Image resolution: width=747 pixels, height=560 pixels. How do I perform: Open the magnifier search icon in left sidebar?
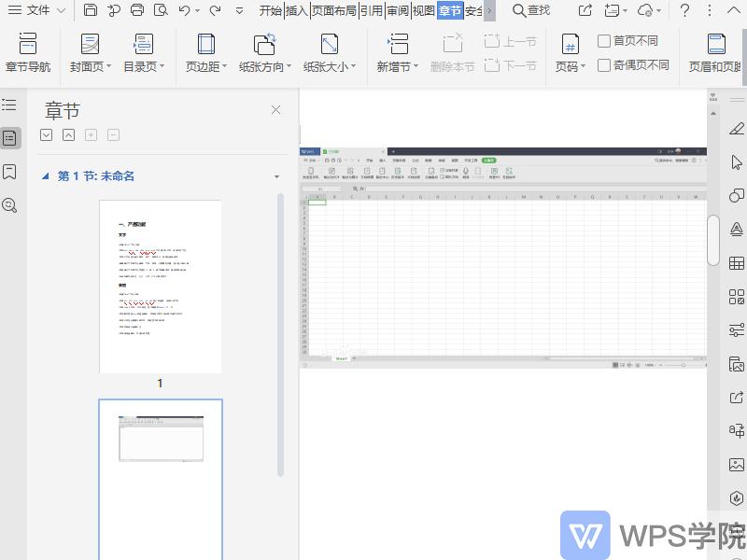[x=11, y=205]
